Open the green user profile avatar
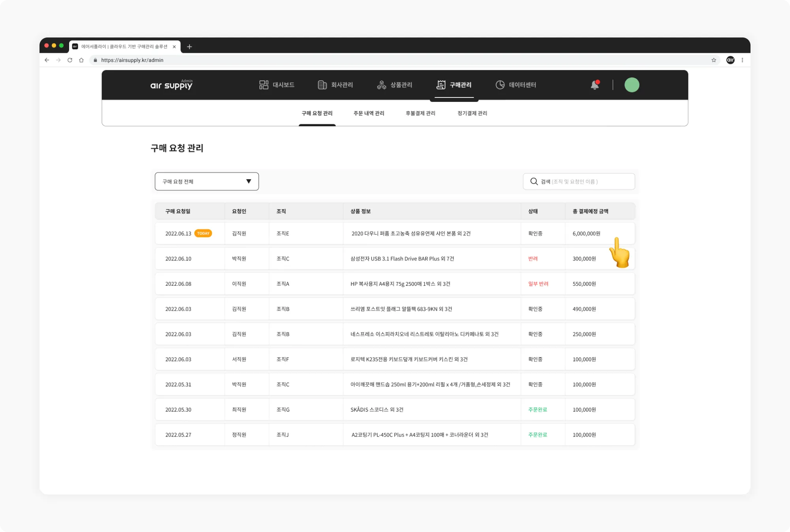The image size is (790, 532). [632, 85]
